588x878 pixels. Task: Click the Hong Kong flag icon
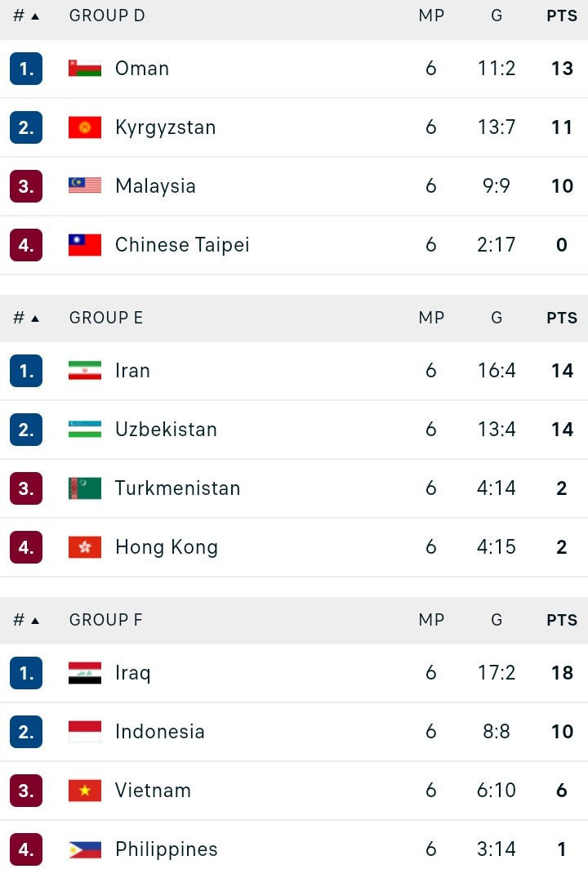pyautogui.click(x=85, y=547)
